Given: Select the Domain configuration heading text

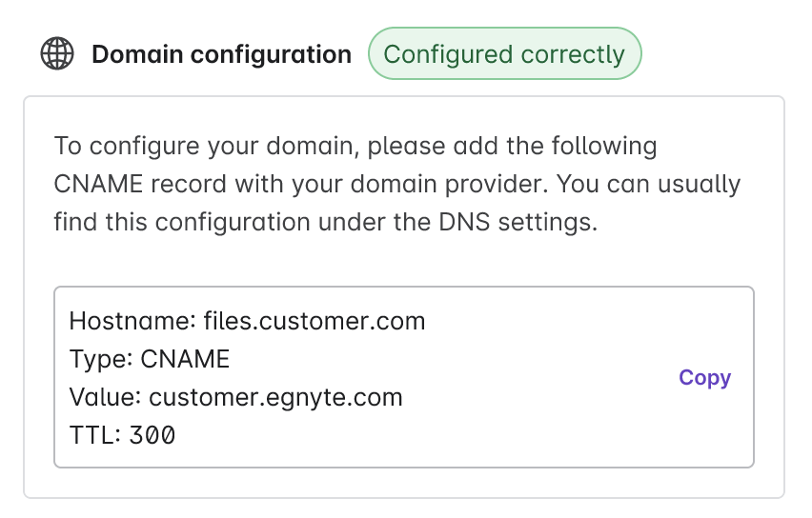Looking at the screenshot, I should (x=222, y=54).
